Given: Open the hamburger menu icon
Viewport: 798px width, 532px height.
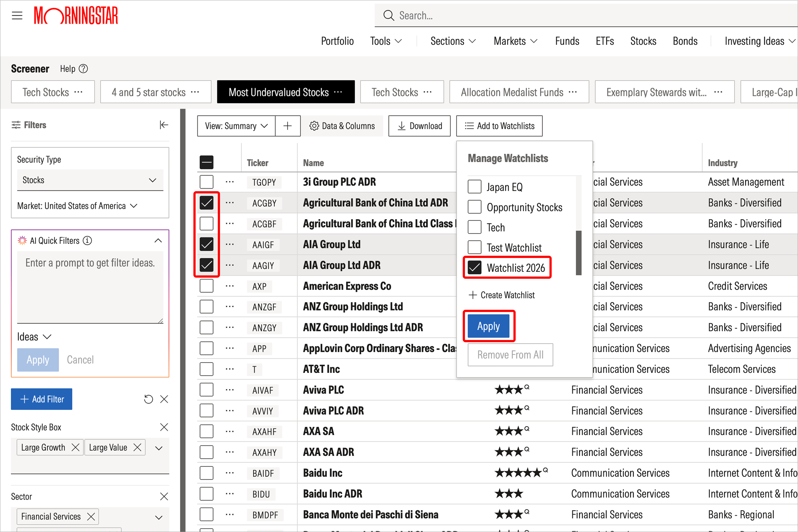Looking at the screenshot, I should point(17,16).
